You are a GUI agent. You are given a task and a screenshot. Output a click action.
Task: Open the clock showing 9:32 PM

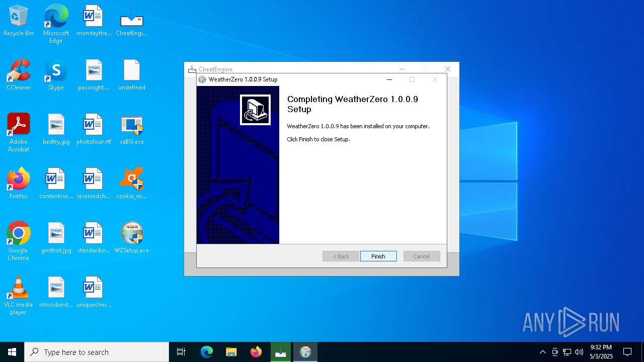pos(601,352)
